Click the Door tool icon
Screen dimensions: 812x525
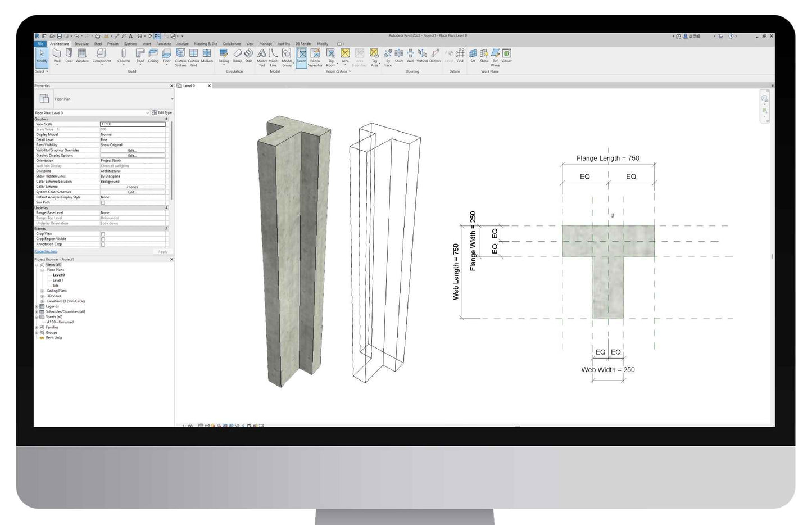[69, 56]
